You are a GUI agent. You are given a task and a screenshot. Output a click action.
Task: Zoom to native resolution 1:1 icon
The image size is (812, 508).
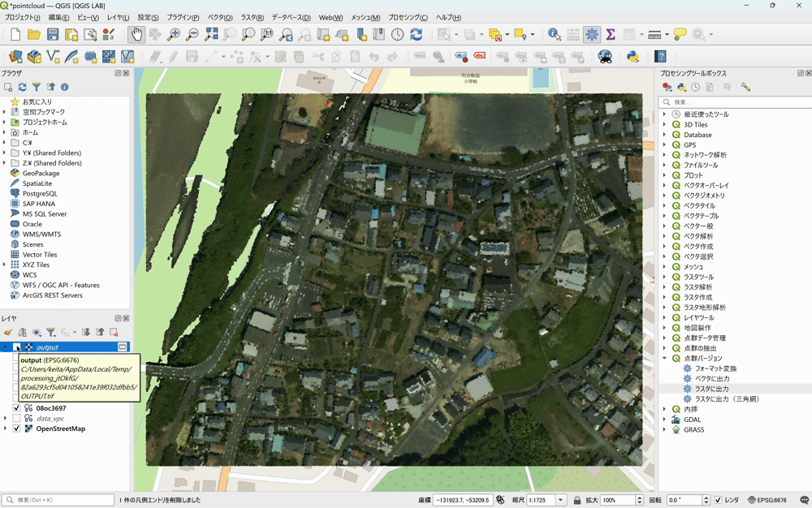(267, 35)
